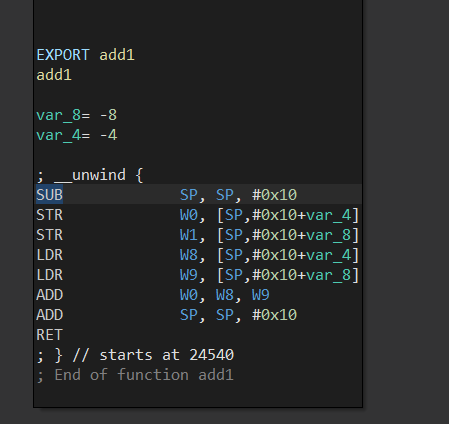Click the highlighted SUB mnemonic
This screenshot has height=424, width=449.
point(49,195)
